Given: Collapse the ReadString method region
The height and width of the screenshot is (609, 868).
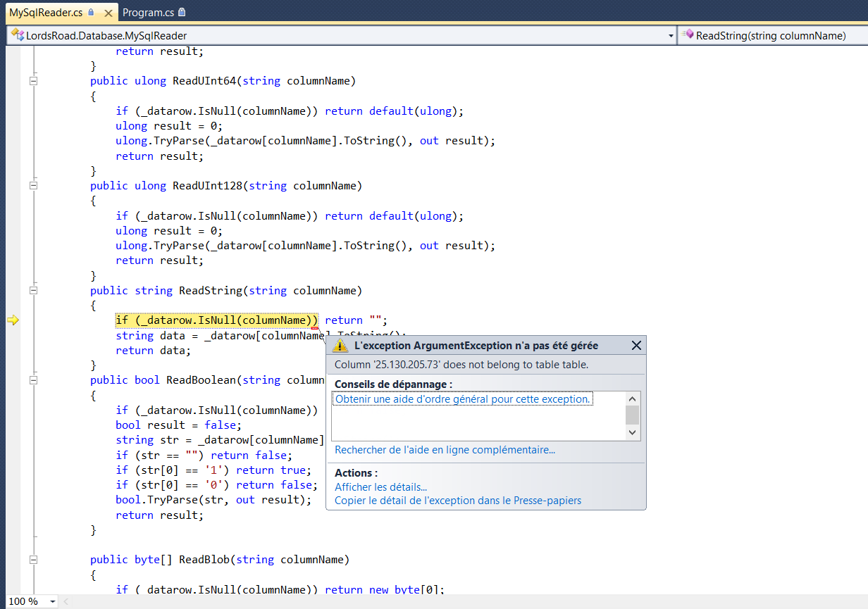Looking at the screenshot, I should tap(33, 291).
